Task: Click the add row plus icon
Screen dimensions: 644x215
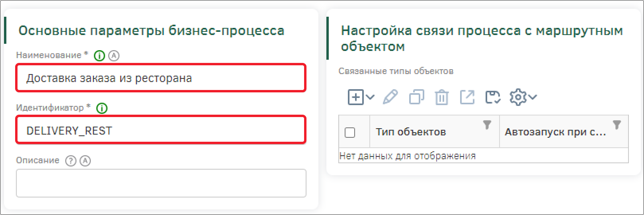Action: tap(355, 97)
